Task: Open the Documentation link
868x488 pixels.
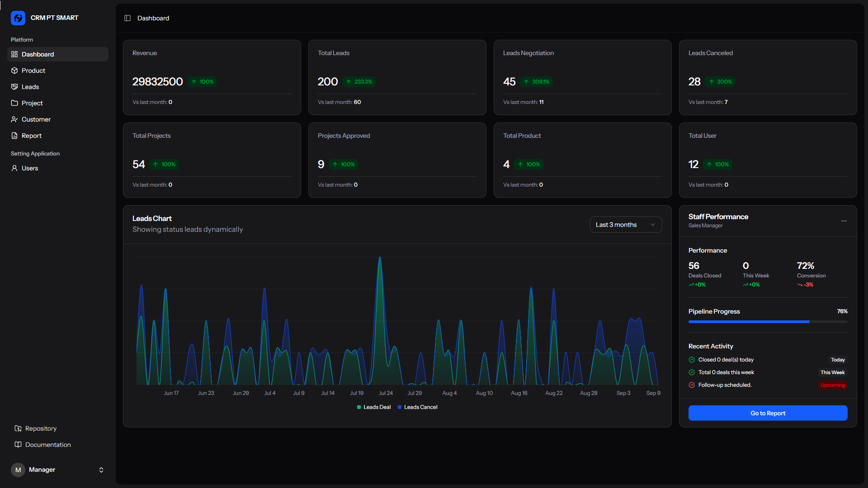Action: [58, 445]
